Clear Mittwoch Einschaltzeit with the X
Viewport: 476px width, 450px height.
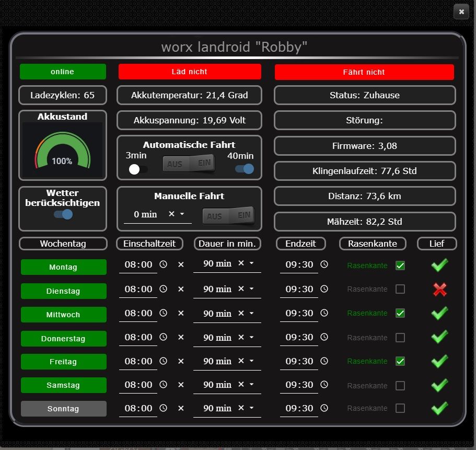click(x=181, y=313)
